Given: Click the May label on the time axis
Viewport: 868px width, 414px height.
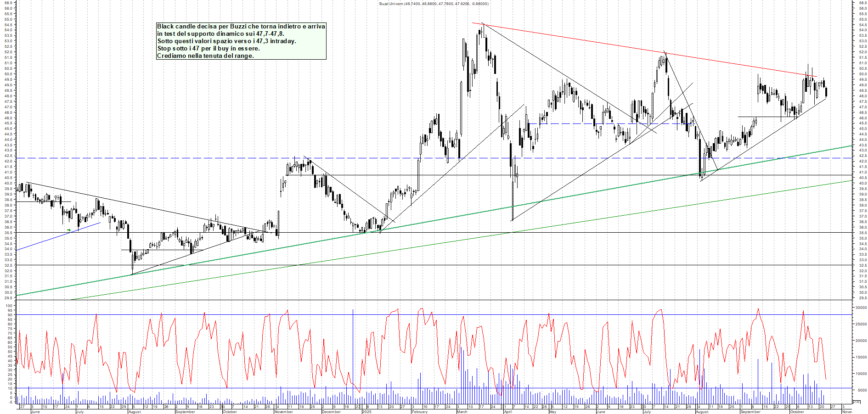Looking at the screenshot, I should pyautogui.click(x=552, y=412).
